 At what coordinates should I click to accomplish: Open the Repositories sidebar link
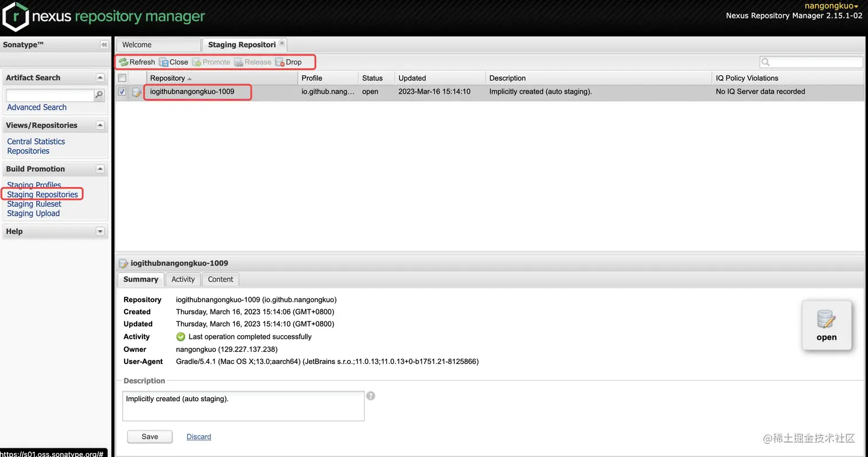pyautogui.click(x=28, y=151)
